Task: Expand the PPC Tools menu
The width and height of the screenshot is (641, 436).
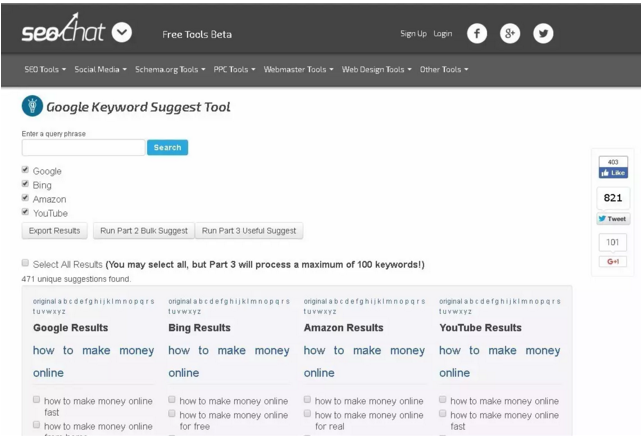Action: click(234, 69)
